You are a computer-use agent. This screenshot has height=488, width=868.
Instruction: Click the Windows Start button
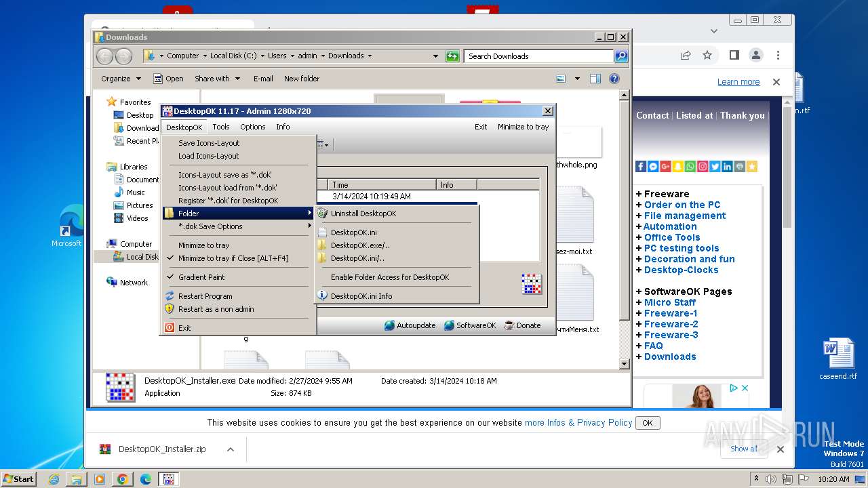19,479
